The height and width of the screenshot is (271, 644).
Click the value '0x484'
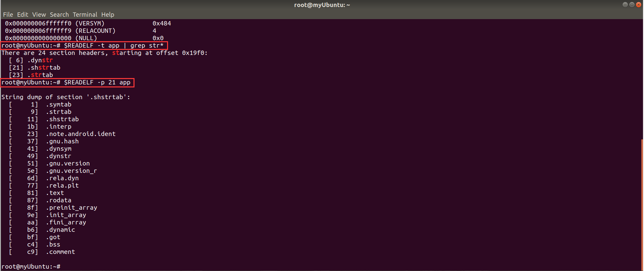(x=162, y=23)
